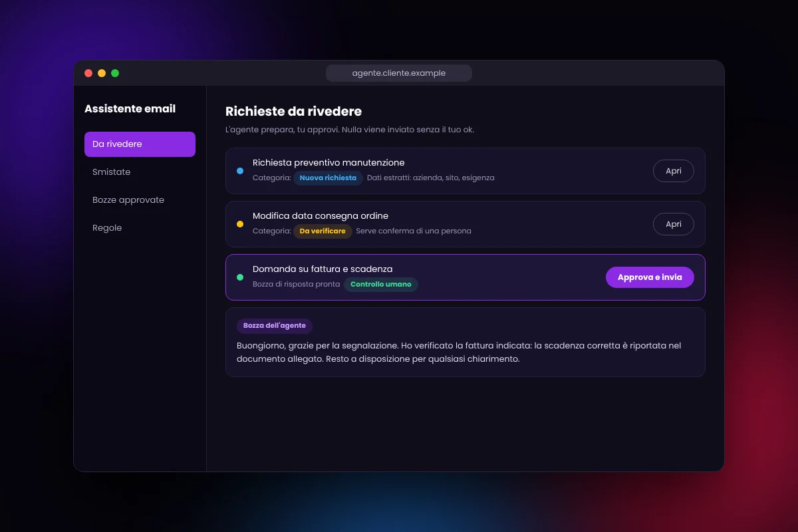
Task: Click the subtitle L'agente prepara, tu approvi
Action: (350, 130)
